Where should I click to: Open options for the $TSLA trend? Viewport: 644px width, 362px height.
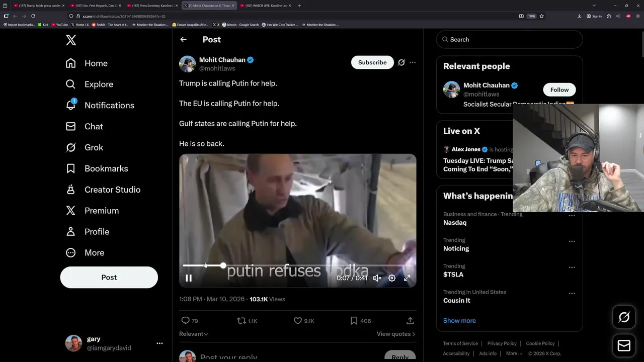572,267
